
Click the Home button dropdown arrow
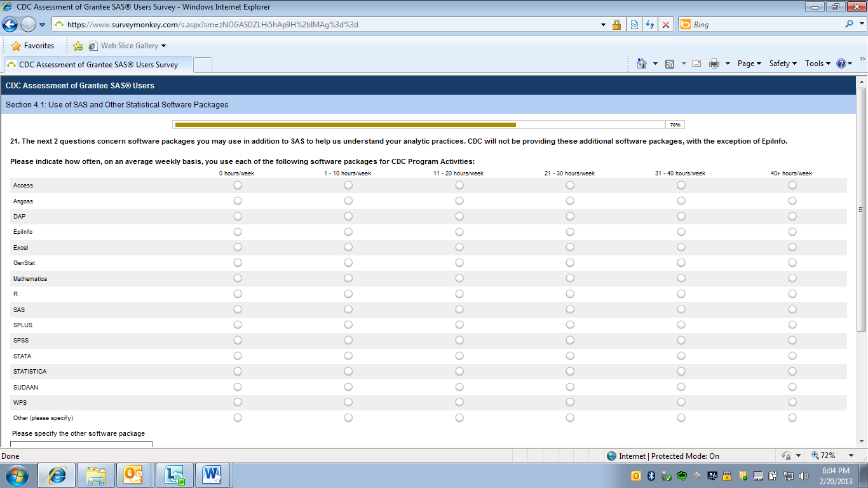(655, 64)
